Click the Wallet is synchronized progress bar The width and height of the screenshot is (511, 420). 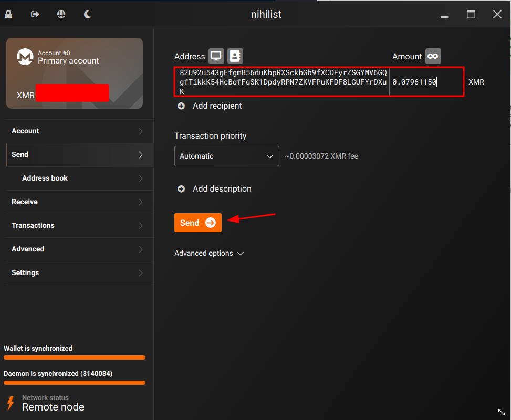pyautogui.click(x=74, y=358)
